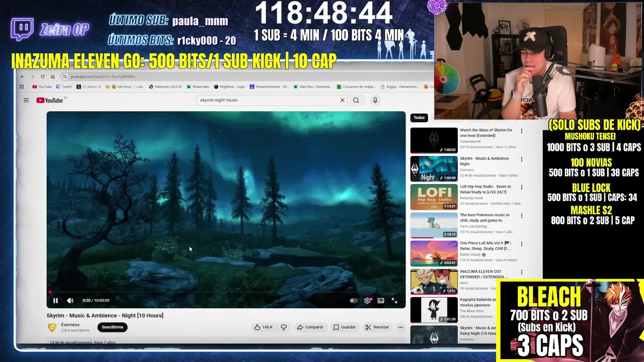Open The best Pokemon music video thumbnail
The height and width of the screenshot is (362, 644).
(x=434, y=225)
